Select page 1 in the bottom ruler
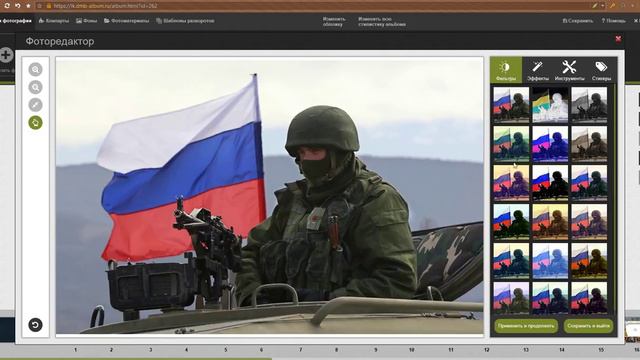Screen dimensions: 640x360 [76, 350]
